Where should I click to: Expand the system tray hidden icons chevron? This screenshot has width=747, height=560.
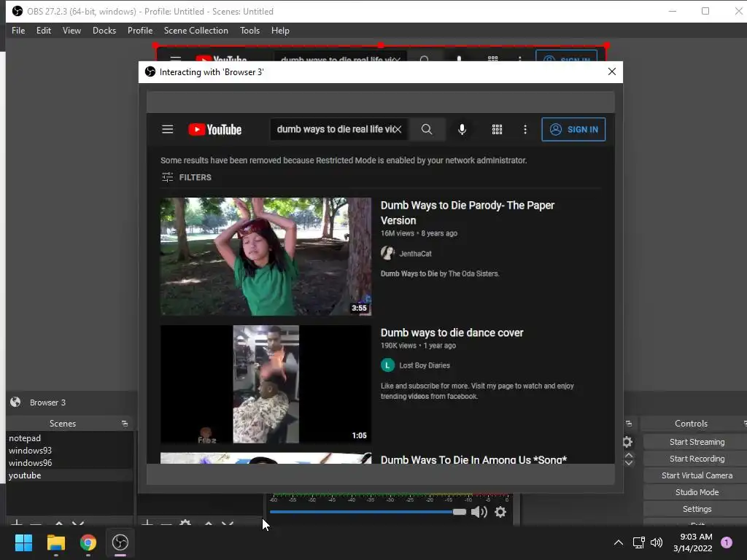pos(619,542)
